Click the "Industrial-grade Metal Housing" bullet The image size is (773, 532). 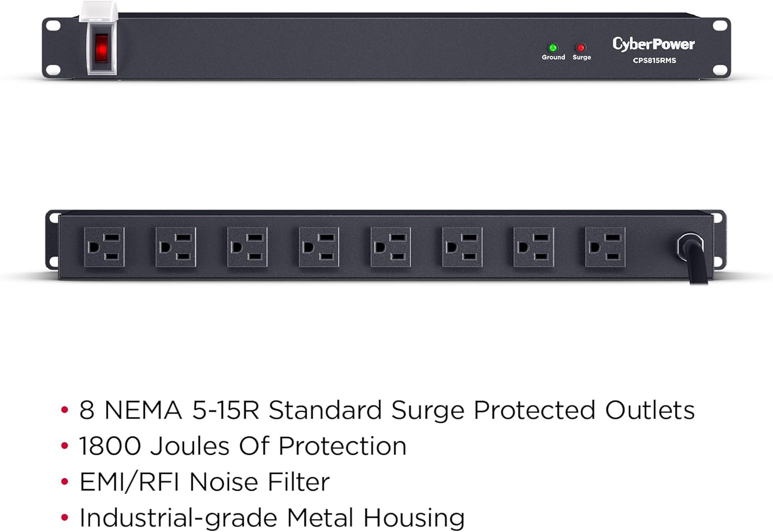click(x=272, y=518)
